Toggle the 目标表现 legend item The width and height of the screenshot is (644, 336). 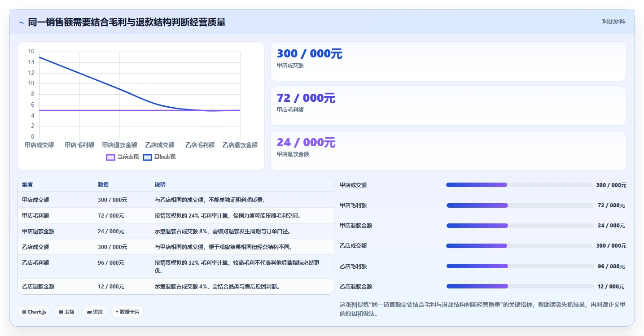tap(159, 157)
